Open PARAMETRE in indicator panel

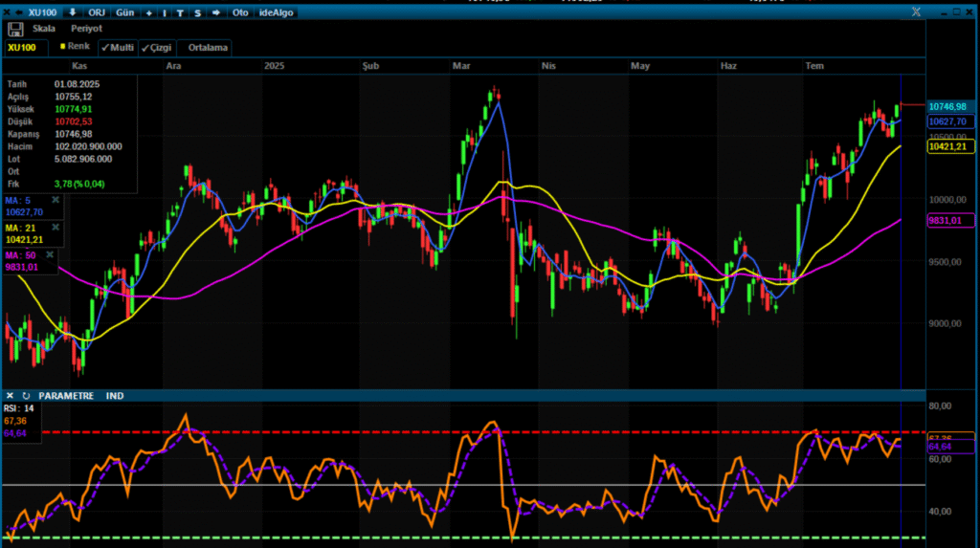pyautogui.click(x=66, y=396)
